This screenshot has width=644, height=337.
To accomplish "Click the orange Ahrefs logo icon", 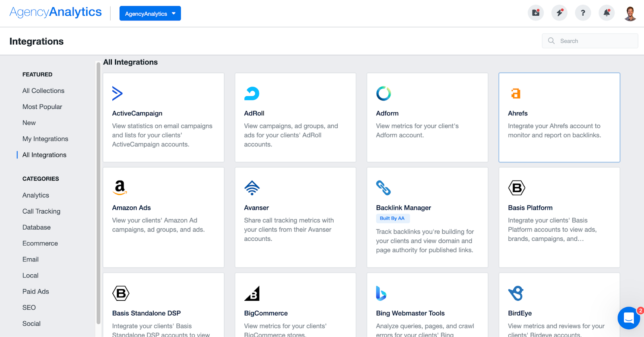I will point(516,93).
